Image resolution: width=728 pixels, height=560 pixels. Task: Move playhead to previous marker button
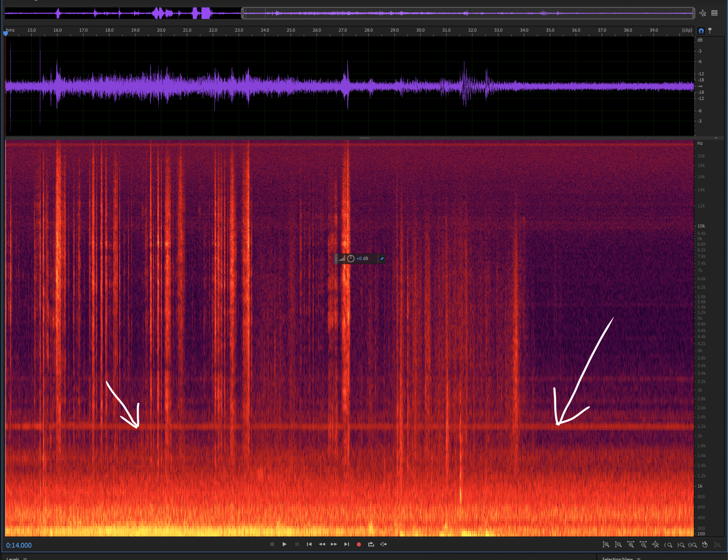309,544
